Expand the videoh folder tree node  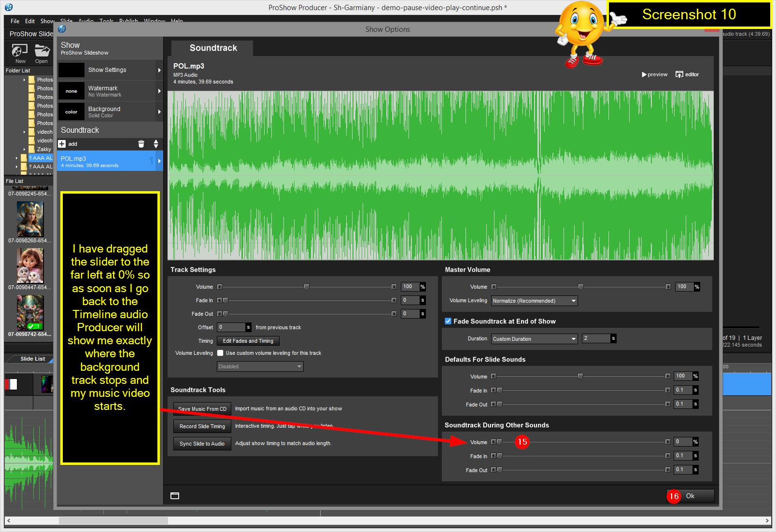[24, 132]
